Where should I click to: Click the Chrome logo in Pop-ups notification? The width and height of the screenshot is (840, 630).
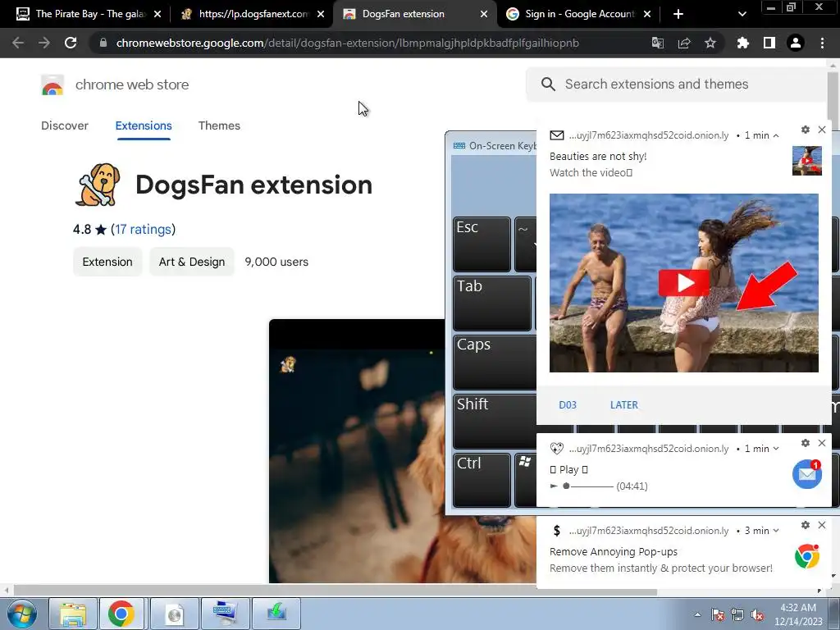pos(807,556)
